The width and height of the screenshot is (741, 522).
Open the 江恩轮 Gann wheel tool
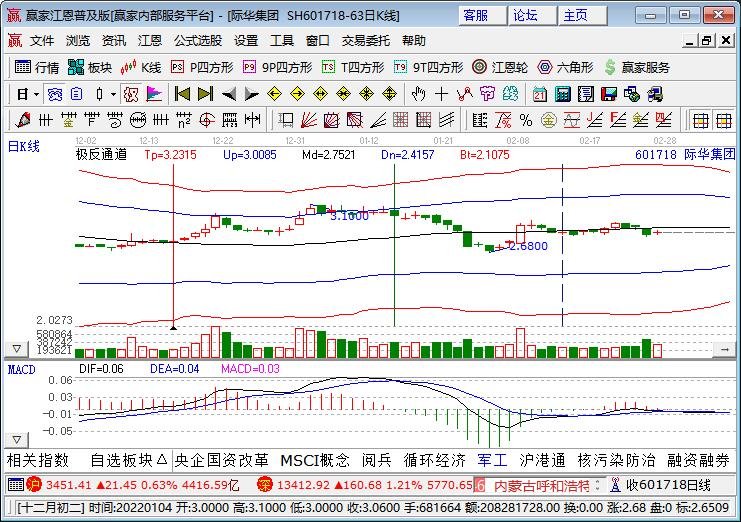[x=500, y=68]
